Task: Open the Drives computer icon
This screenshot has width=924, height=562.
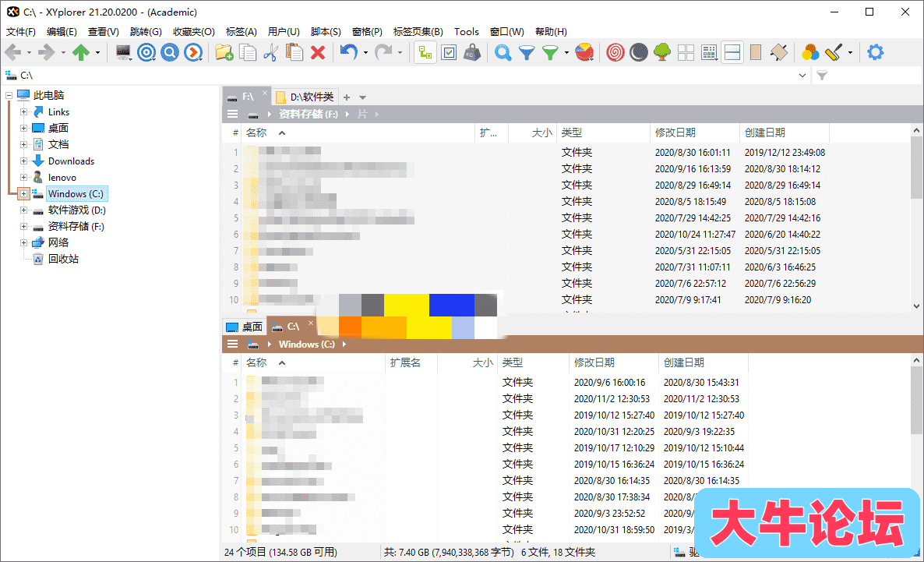Action: click(123, 52)
